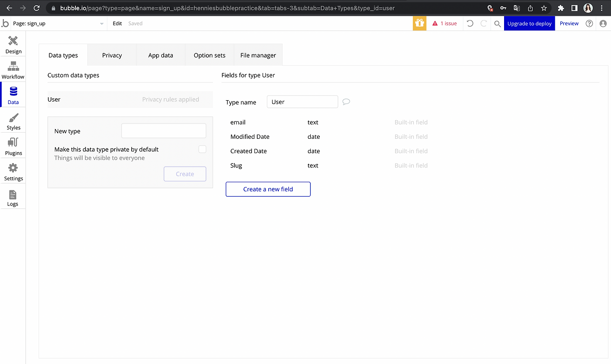
Task: Click the Bubble logo icon
Action: coord(5,23)
